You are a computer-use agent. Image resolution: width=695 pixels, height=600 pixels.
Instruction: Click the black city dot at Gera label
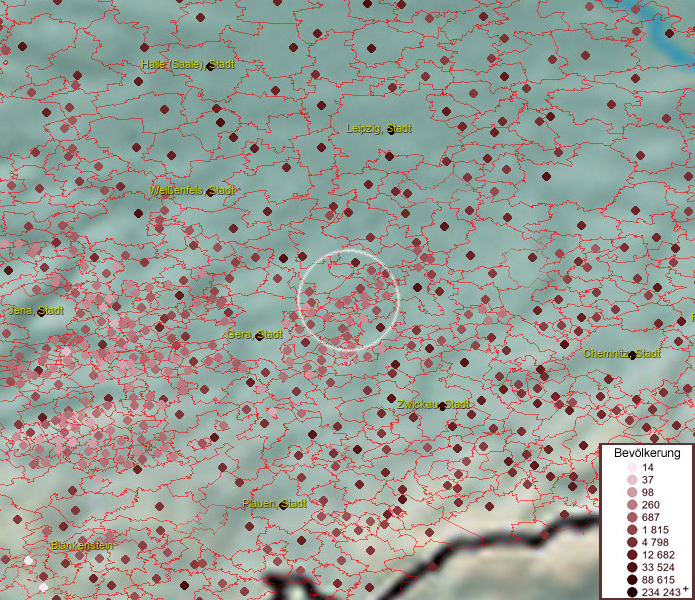click(260, 336)
